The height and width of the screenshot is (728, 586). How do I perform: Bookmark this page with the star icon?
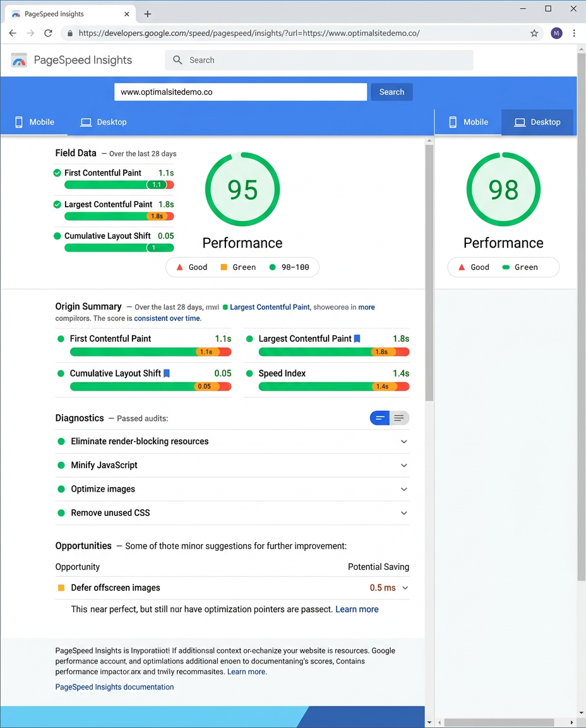[534, 33]
